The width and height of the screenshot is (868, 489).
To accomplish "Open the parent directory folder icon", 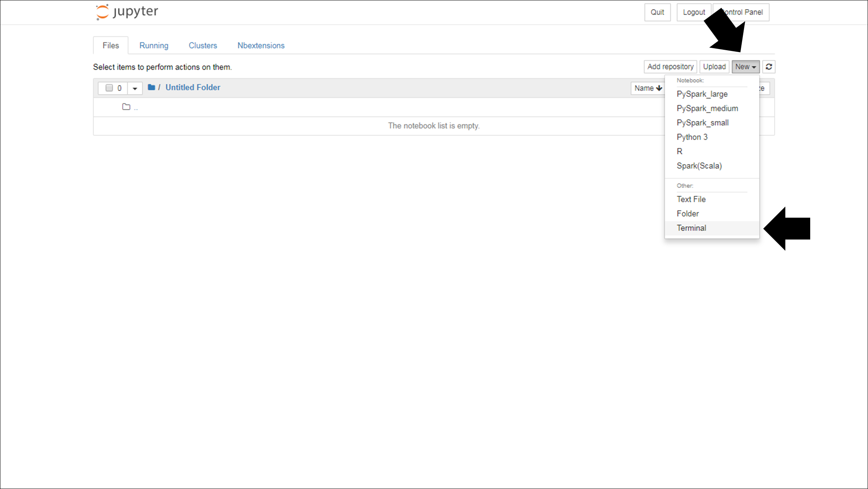I will pyautogui.click(x=126, y=107).
